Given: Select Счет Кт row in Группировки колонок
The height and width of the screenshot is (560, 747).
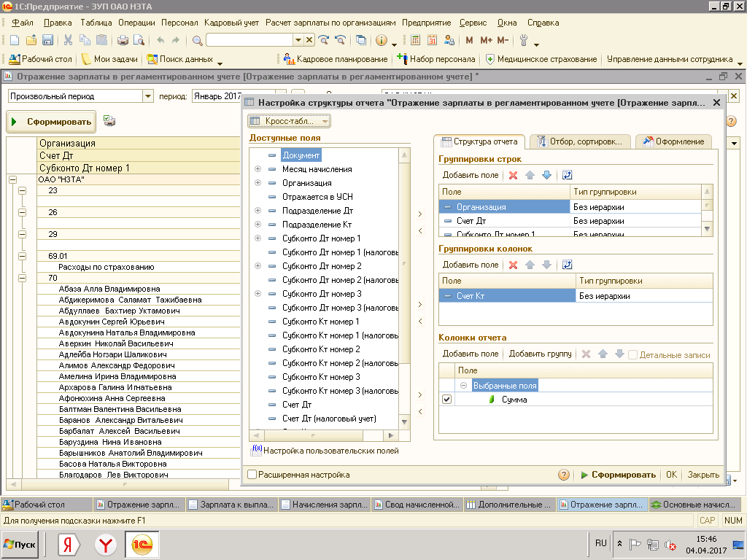Looking at the screenshot, I should pos(576,296).
